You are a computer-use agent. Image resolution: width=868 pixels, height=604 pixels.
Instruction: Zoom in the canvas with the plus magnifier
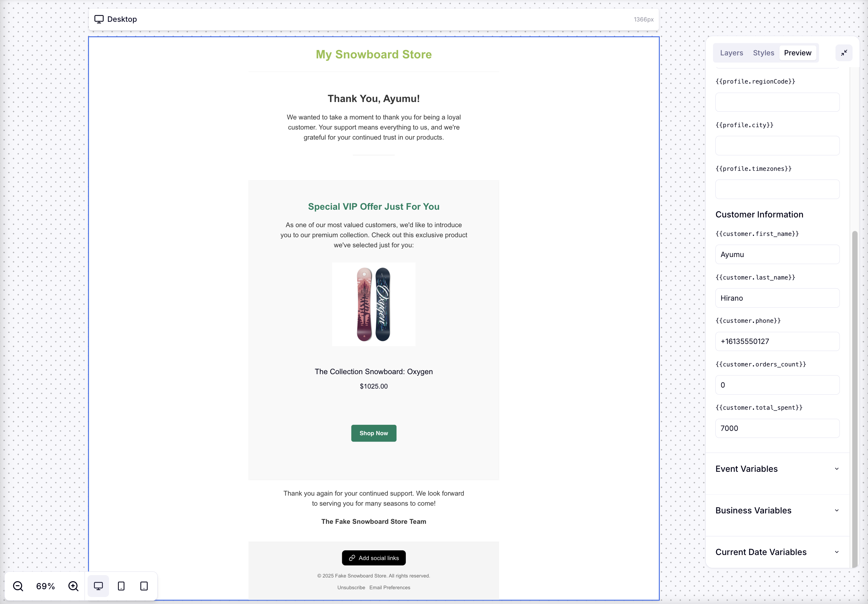click(73, 586)
